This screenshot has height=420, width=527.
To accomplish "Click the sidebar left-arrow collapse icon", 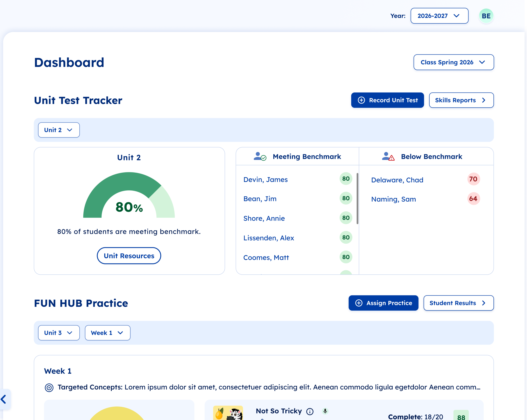I will coord(4,399).
